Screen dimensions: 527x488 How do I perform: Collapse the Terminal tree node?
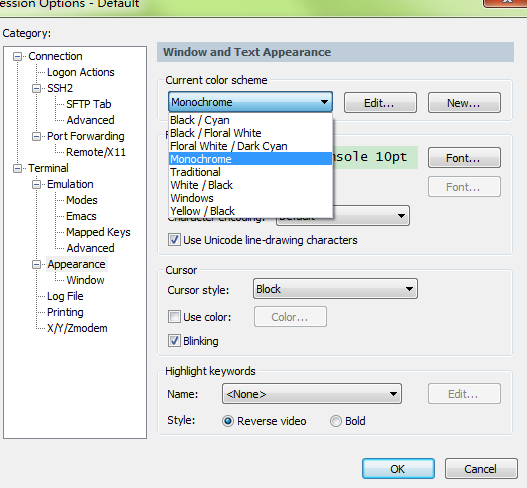17,168
